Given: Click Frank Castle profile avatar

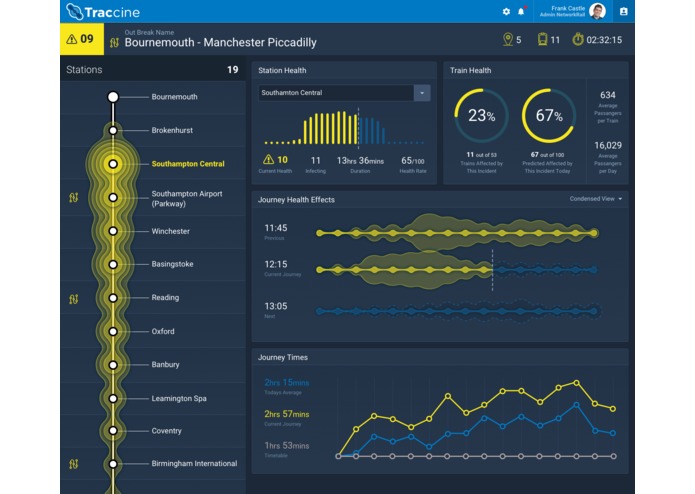Looking at the screenshot, I should coord(597,12).
